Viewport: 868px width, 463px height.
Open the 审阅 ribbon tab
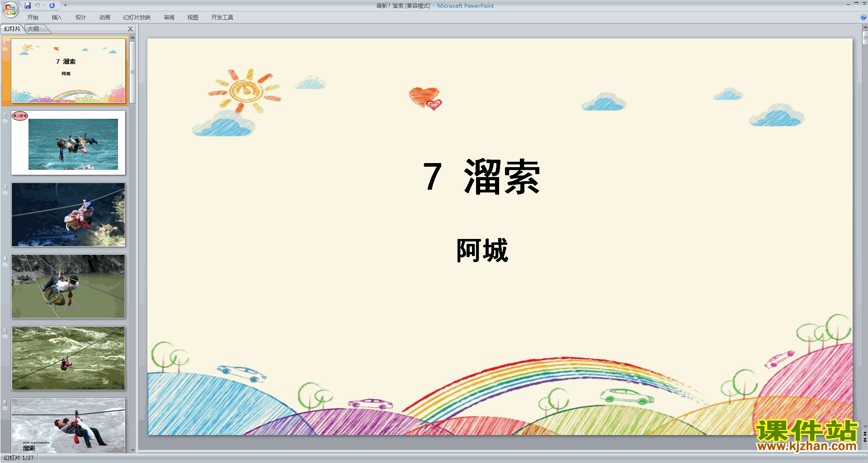(169, 18)
